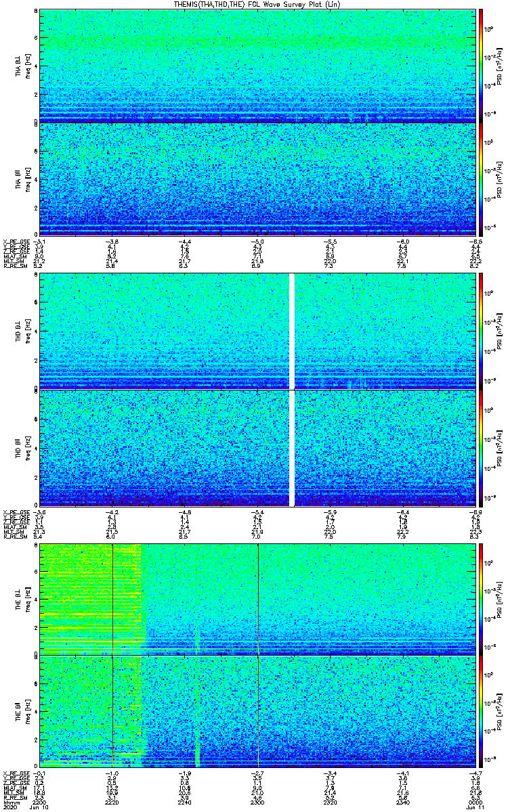
Task: Click the THE BII PSD color bar
Action: pyautogui.click(x=482, y=711)
